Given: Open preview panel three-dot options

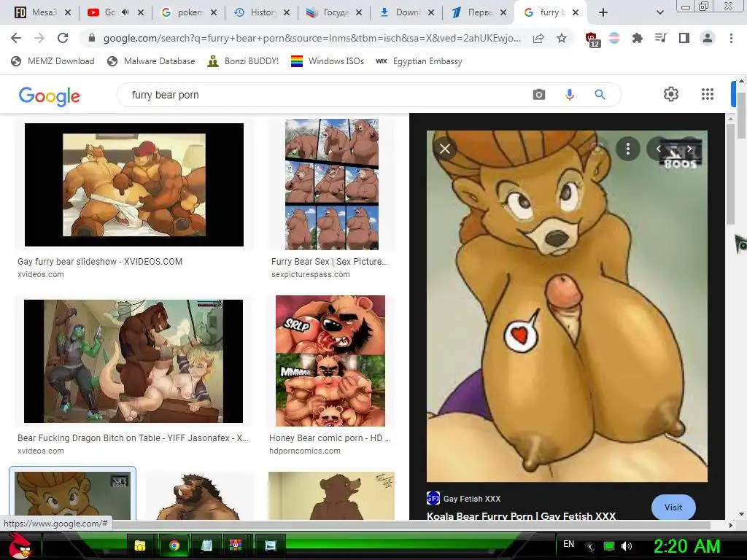Looking at the screenshot, I should tap(628, 149).
